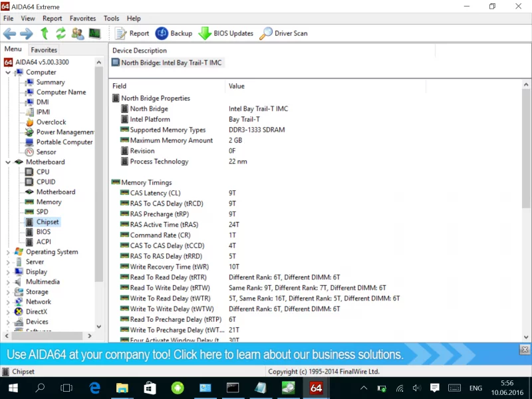Open taskbar search magnifier
This screenshot has height=399, width=532.
click(x=40, y=388)
